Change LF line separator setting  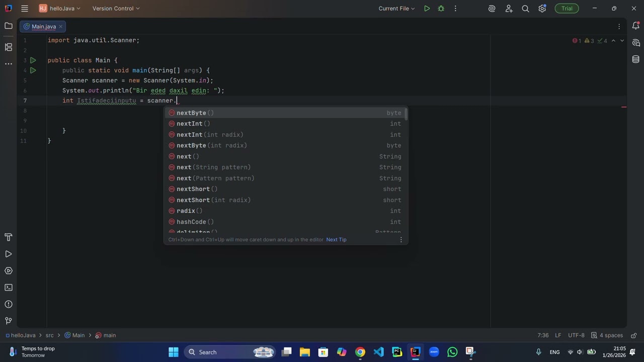pos(558,335)
